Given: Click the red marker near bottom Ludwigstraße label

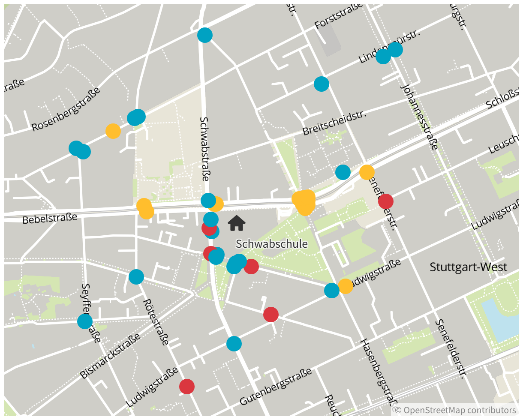Looking at the screenshot, I should coord(186,386).
